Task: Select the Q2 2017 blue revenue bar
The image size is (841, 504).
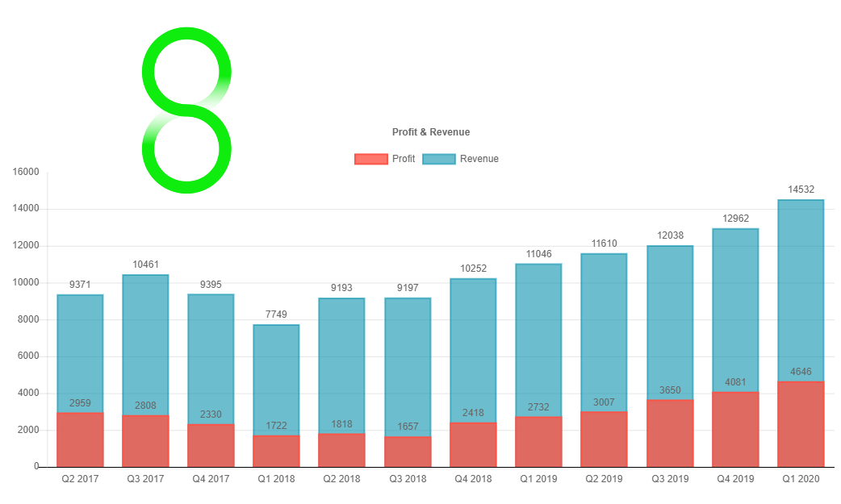Action: click(x=80, y=354)
